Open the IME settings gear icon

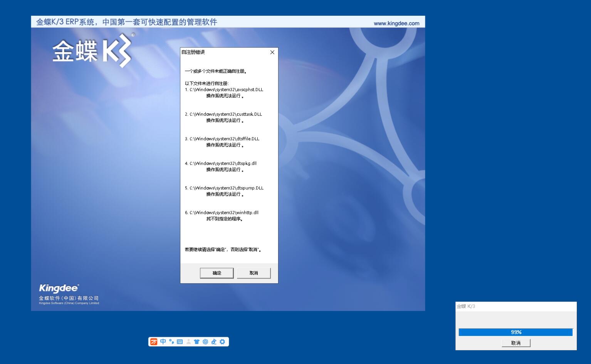coord(222,342)
